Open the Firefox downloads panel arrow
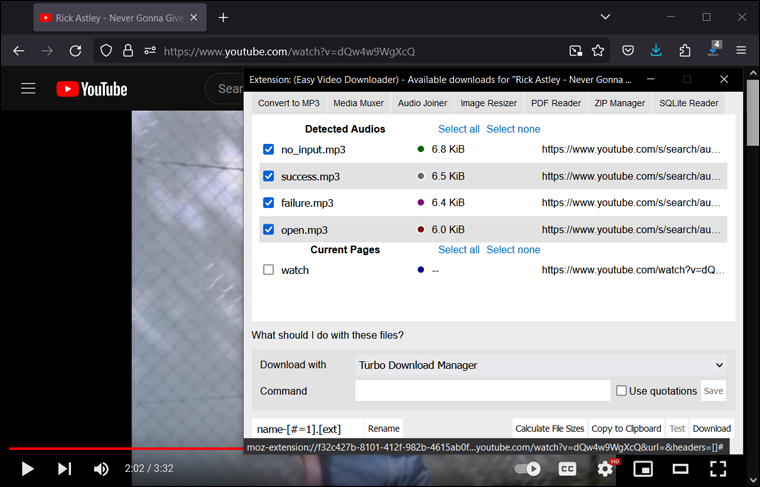Viewport: 760px width, 487px height. coord(656,50)
